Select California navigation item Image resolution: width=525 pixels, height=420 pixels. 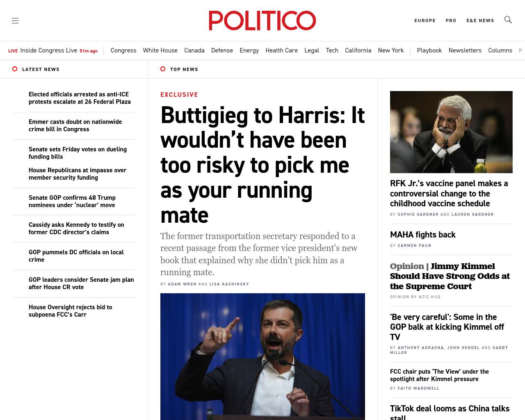358,50
